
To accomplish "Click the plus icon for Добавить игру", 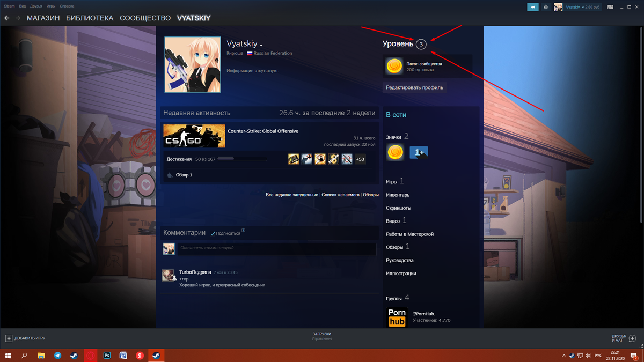I will coord(9,338).
